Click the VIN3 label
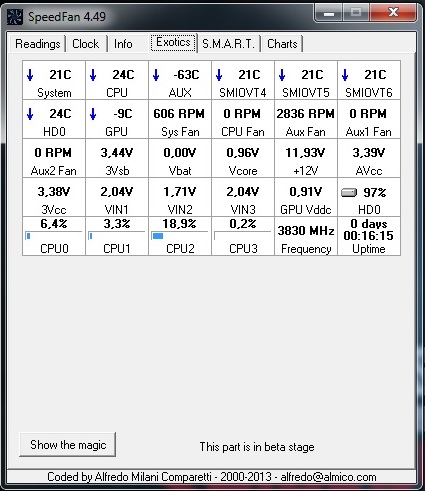The image size is (425, 491). click(x=243, y=210)
